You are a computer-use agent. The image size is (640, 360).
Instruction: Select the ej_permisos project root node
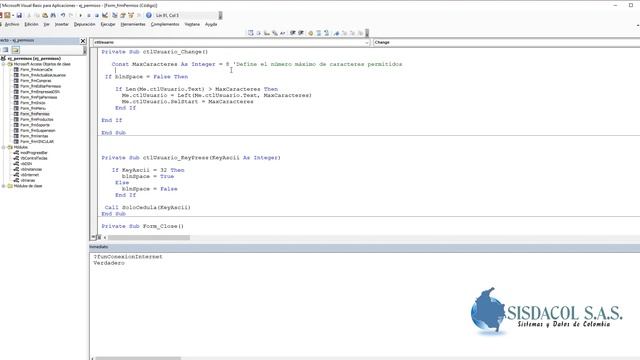(x=34, y=59)
